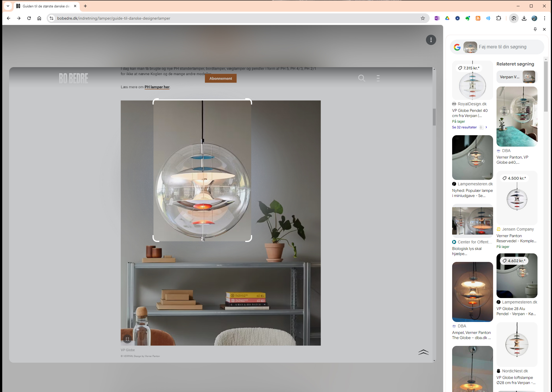The width and height of the screenshot is (552, 392).
Task: Open Lens overlay three-dot menu
Action: tap(431, 40)
